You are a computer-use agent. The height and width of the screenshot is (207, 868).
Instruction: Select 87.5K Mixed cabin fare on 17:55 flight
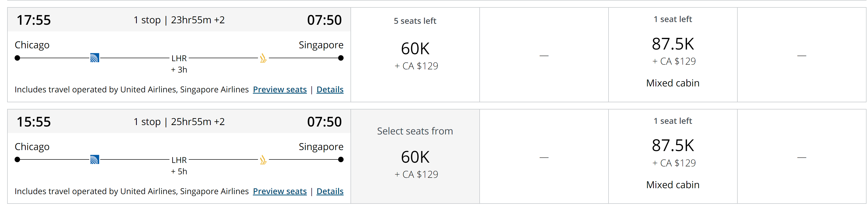pos(673,55)
